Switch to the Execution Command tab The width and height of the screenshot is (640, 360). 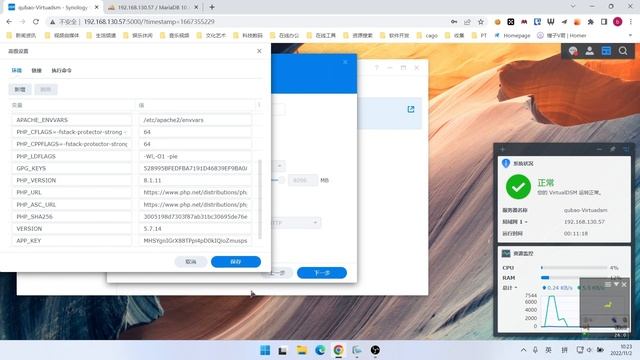click(61, 71)
